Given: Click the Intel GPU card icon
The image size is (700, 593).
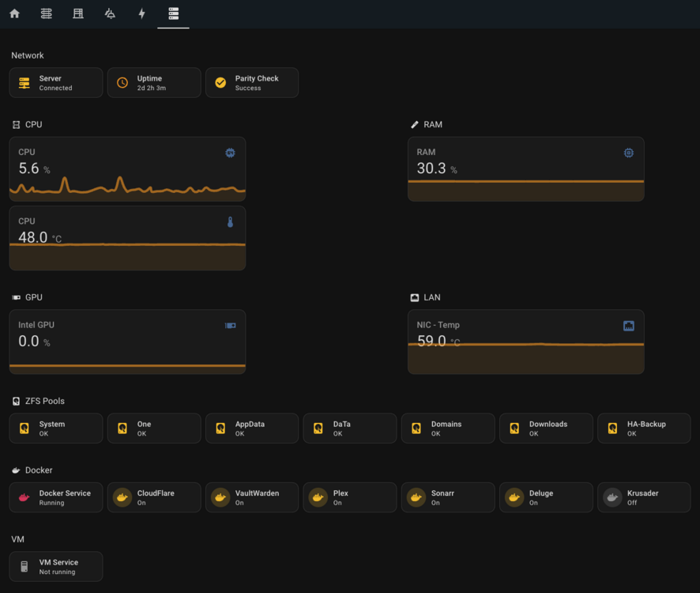Looking at the screenshot, I should coord(230,326).
